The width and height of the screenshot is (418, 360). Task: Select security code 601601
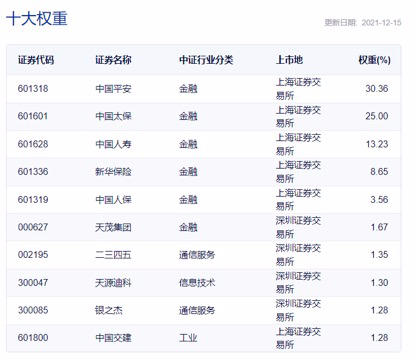[33, 116]
